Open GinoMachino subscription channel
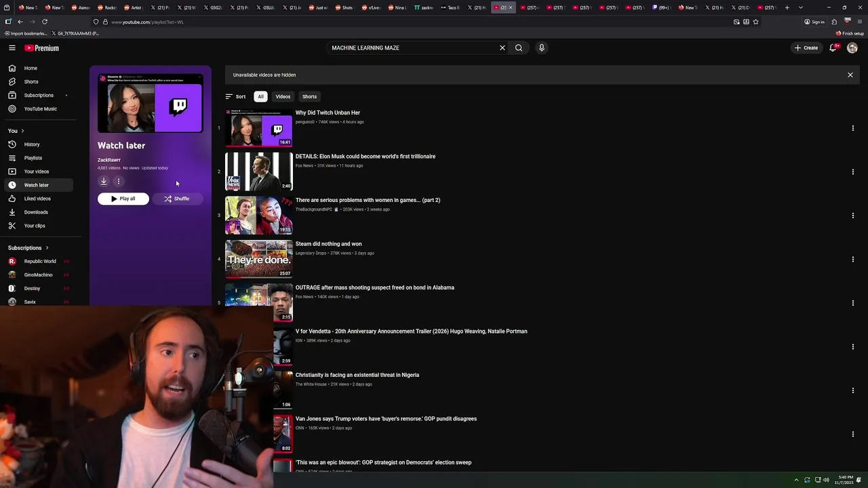The height and width of the screenshot is (488, 868). (x=38, y=274)
